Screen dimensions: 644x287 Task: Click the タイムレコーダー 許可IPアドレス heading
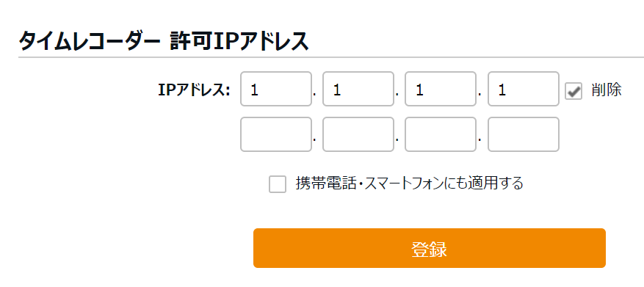(x=164, y=41)
